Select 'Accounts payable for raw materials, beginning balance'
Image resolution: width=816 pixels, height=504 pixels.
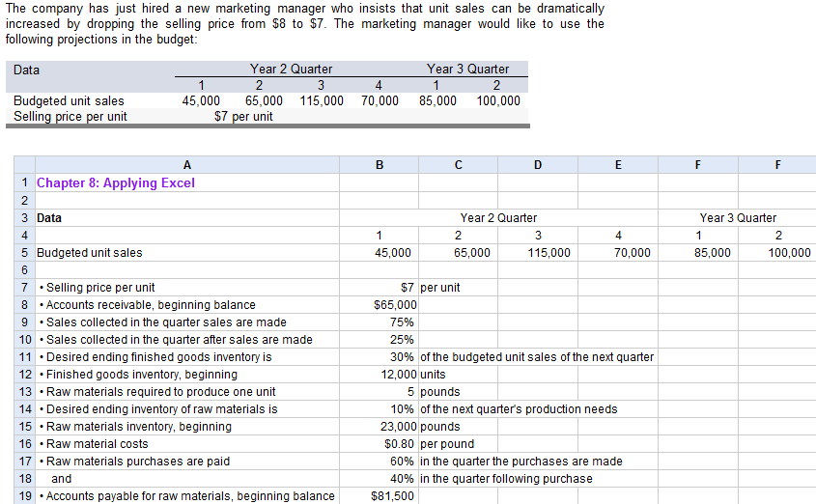coord(186,496)
